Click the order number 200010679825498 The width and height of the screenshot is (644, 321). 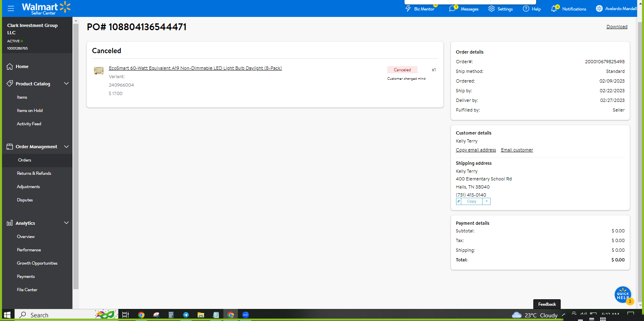[605, 62]
